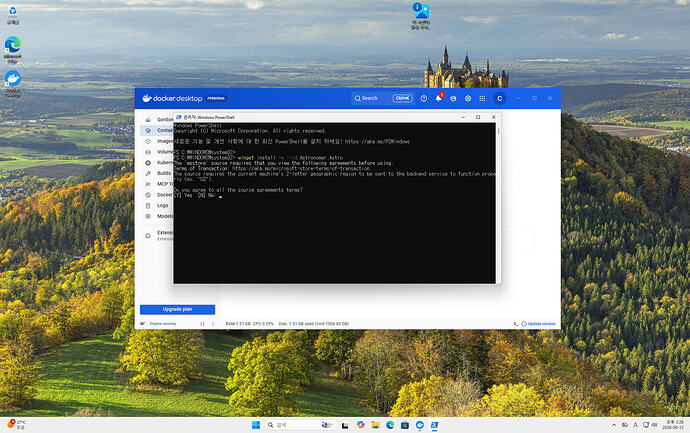Open the Docker apps grid icon
Image resolution: width=690 pixels, height=433 pixels.
482,99
